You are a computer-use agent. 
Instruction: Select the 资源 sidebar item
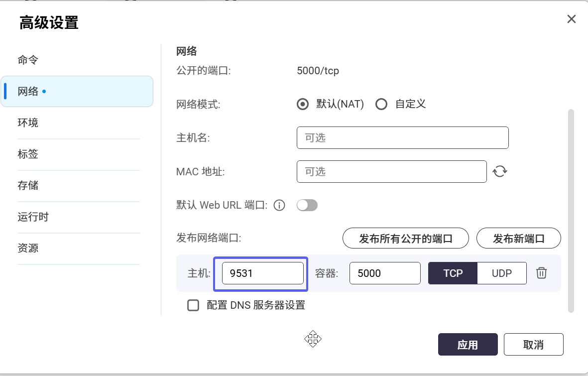pyautogui.click(x=28, y=248)
